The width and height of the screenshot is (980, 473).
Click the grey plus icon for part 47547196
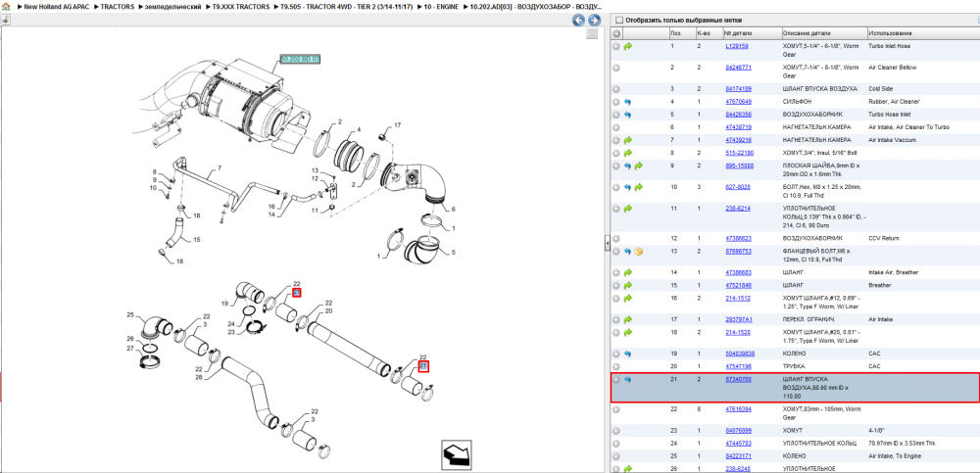616,366
